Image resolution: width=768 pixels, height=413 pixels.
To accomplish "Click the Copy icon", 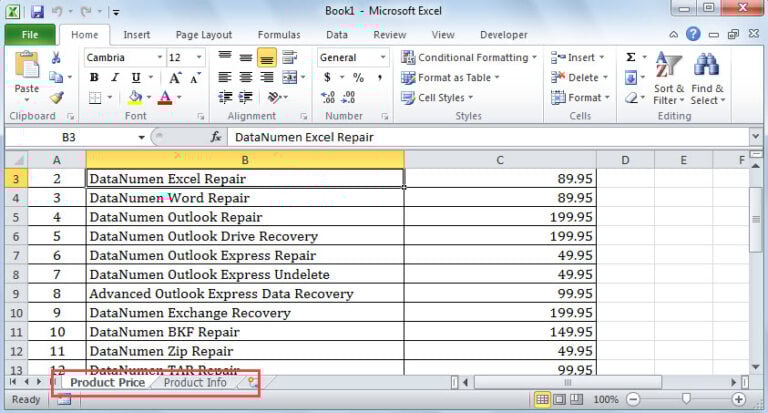I will coord(56,77).
